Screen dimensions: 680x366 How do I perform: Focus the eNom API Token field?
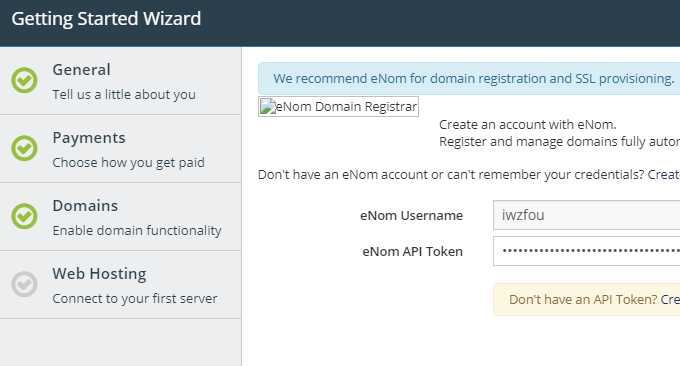pos(586,251)
